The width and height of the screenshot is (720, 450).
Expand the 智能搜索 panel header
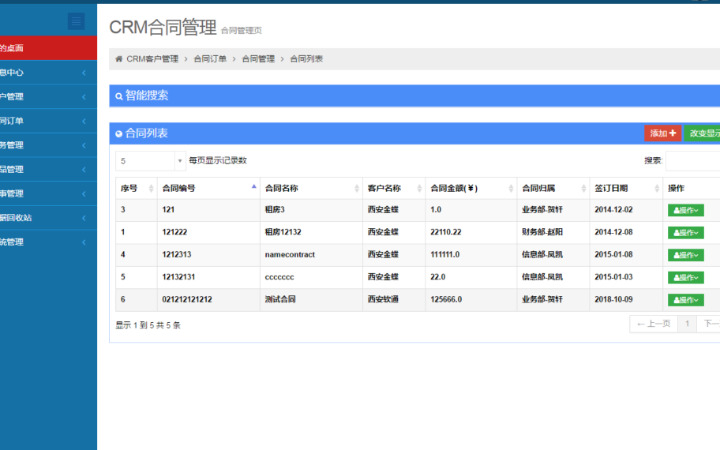pyautogui.click(x=415, y=96)
